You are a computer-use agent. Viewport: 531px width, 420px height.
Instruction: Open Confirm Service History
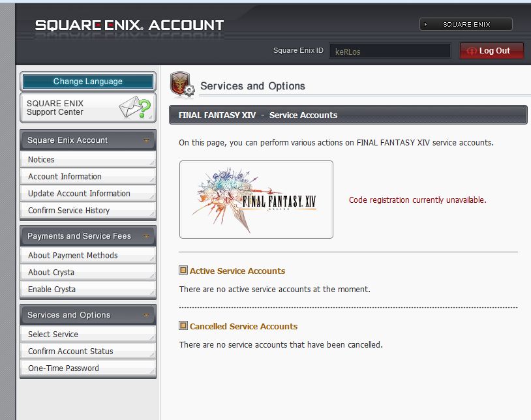(88, 210)
